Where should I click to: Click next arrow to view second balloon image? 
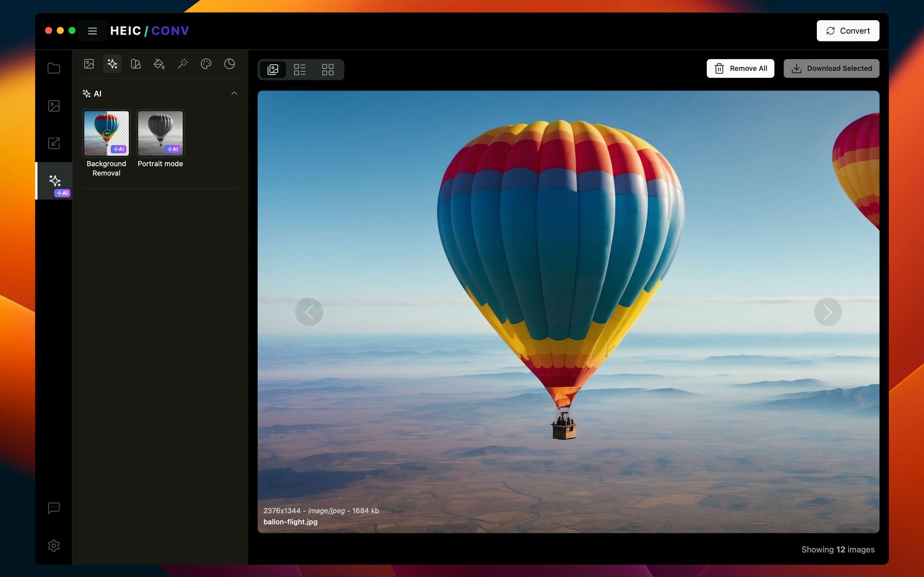click(x=828, y=312)
